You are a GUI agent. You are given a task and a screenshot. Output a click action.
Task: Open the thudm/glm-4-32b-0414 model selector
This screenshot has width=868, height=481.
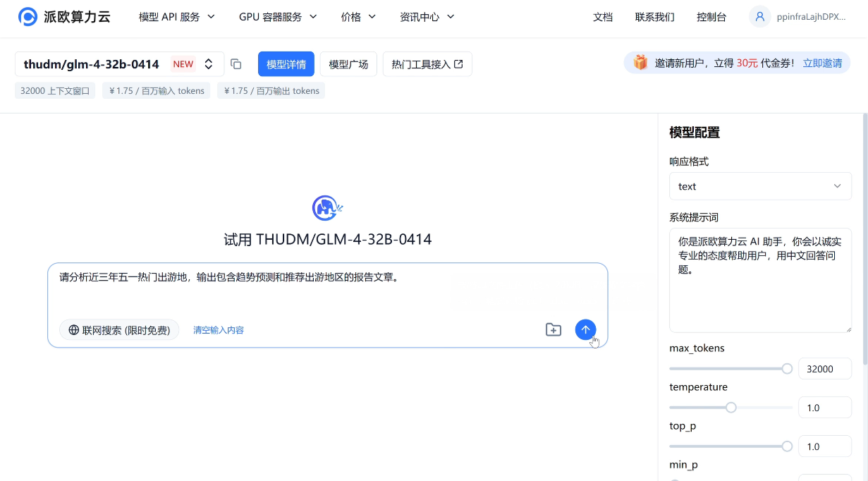coord(119,64)
